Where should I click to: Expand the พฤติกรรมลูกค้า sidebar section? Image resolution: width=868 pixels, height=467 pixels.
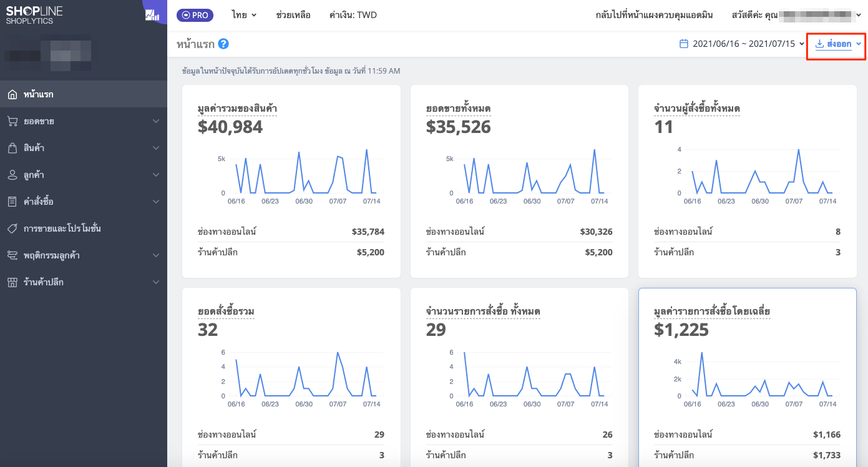pos(84,255)
